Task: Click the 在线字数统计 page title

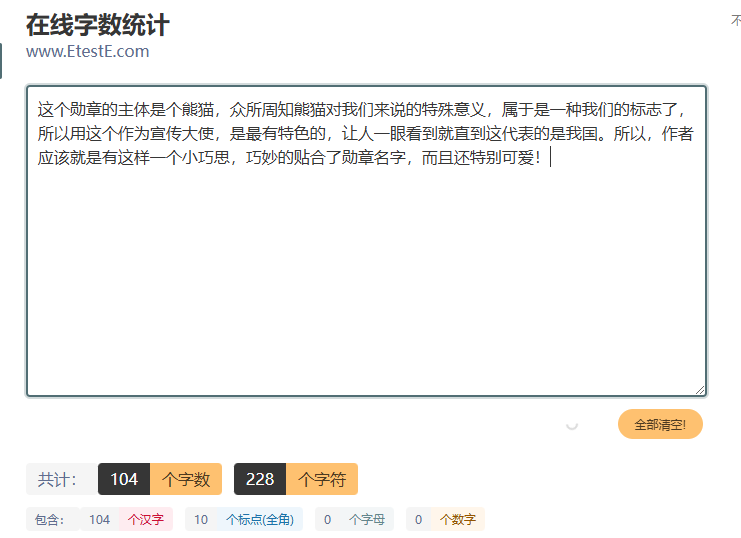Action: coord(98,25)
